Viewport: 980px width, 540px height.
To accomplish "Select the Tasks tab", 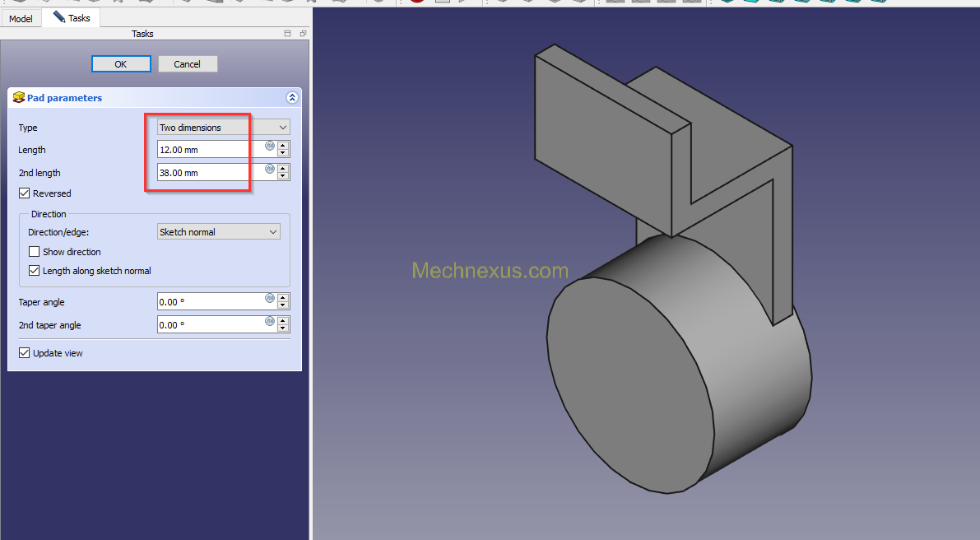I will click(72, 17).
